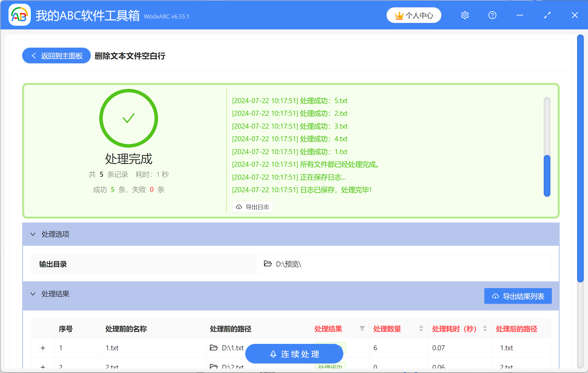
Task: Click the 连续处理 button
Action: coord(294,354)
